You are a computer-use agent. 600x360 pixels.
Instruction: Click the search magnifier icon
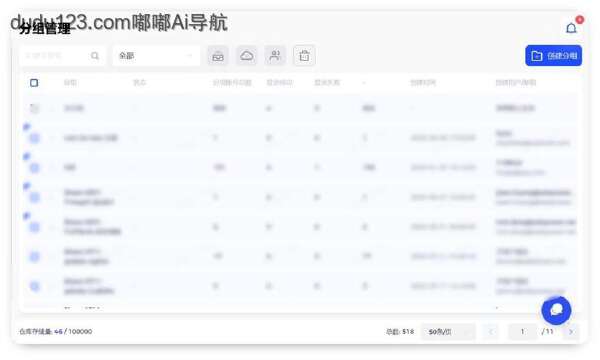coord(95,56)
